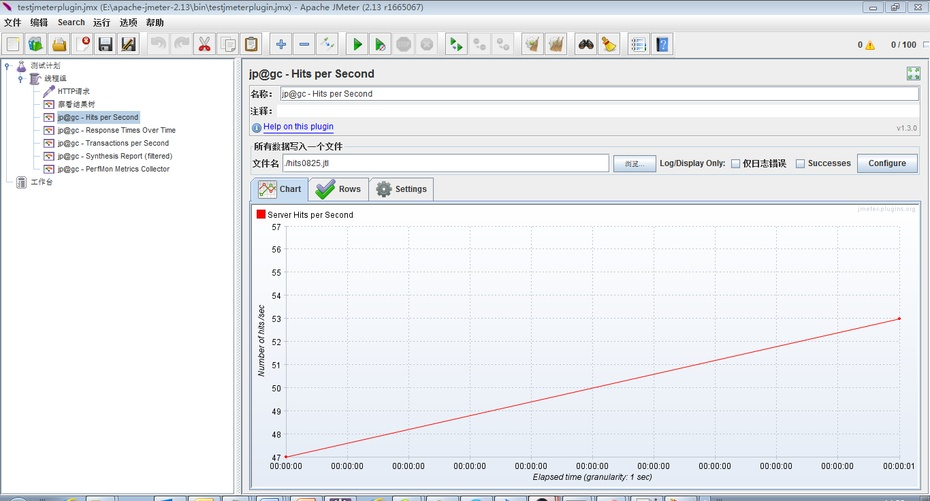Click the Paste clipboard icon
The height and width of the screenshot is (501, 930).
(x=251, y=44)
